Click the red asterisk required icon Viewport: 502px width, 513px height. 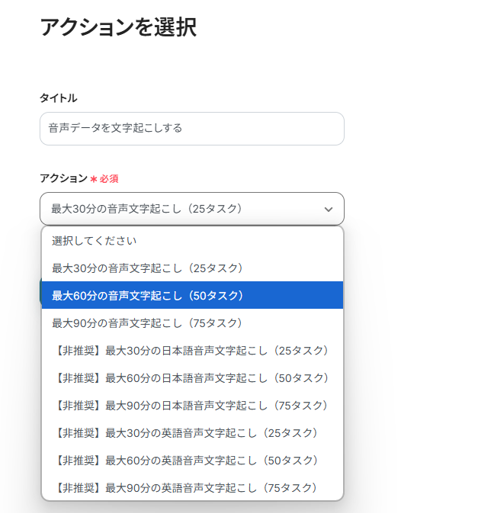point(94,179)
